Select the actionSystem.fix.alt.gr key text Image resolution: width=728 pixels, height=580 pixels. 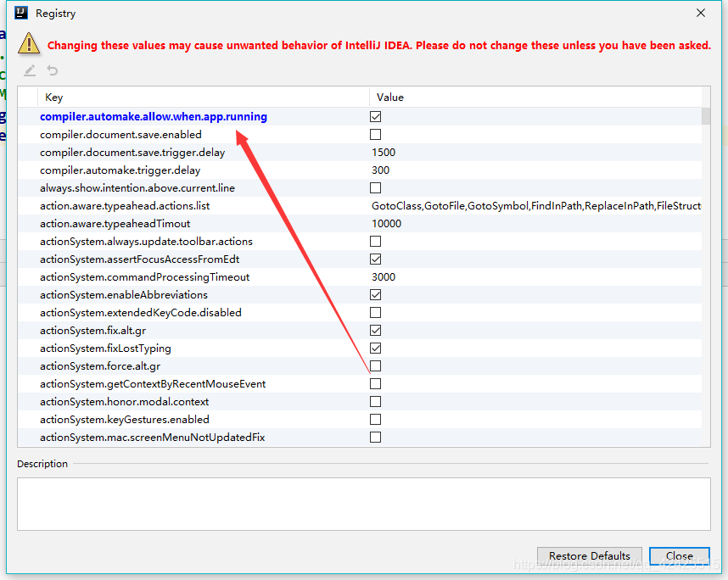coord(92,331)
